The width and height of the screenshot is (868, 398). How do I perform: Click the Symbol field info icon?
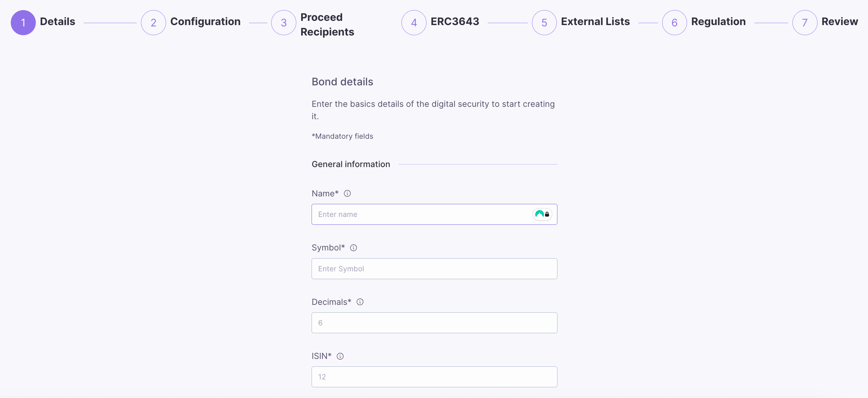(353, 248)
